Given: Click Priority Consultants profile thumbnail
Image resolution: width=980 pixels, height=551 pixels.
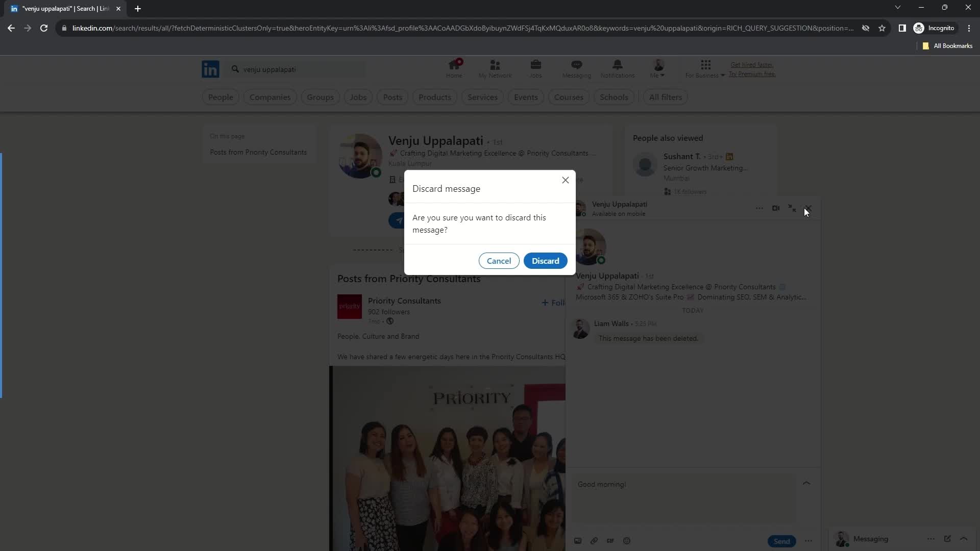Looking at the screenshot, I should click(x=349, y=308).
